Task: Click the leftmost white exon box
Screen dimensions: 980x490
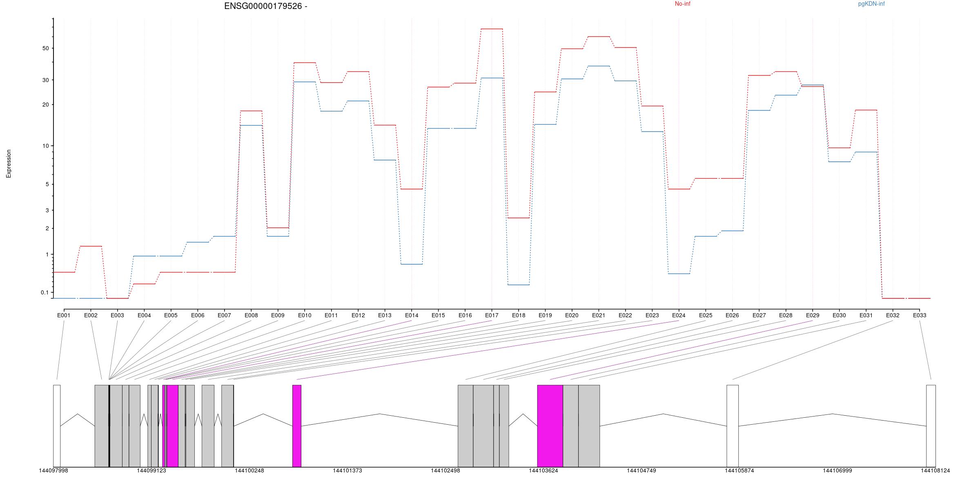Action: tap(57, 426)
